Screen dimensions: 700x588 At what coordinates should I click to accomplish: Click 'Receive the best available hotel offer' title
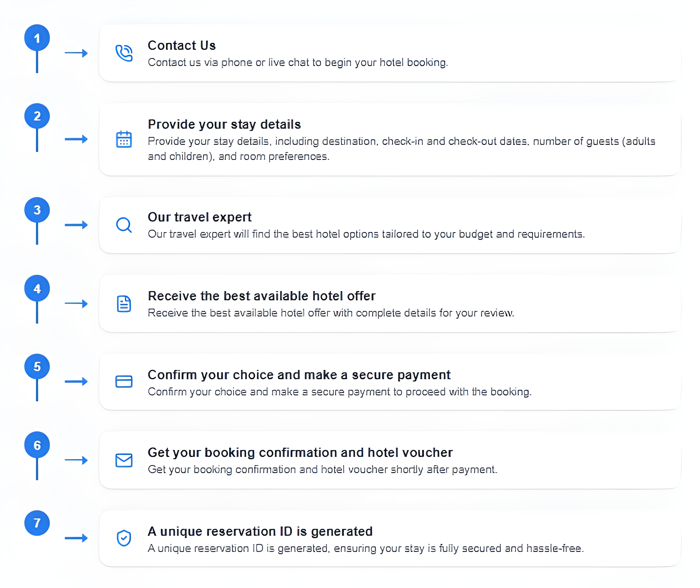click(262, 296)
